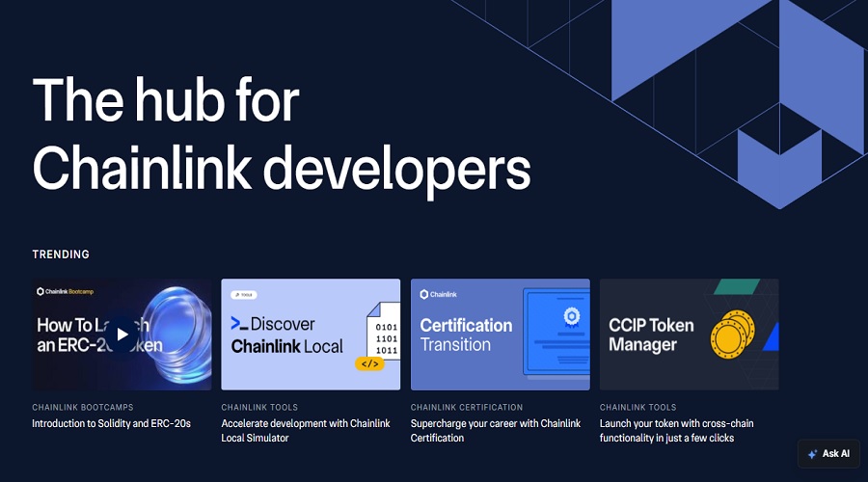Viewport: 868px width, 482px height.
Task: Click the CHAINLINK BOOTCAMPS category label
Action: (x=83, y=408)
